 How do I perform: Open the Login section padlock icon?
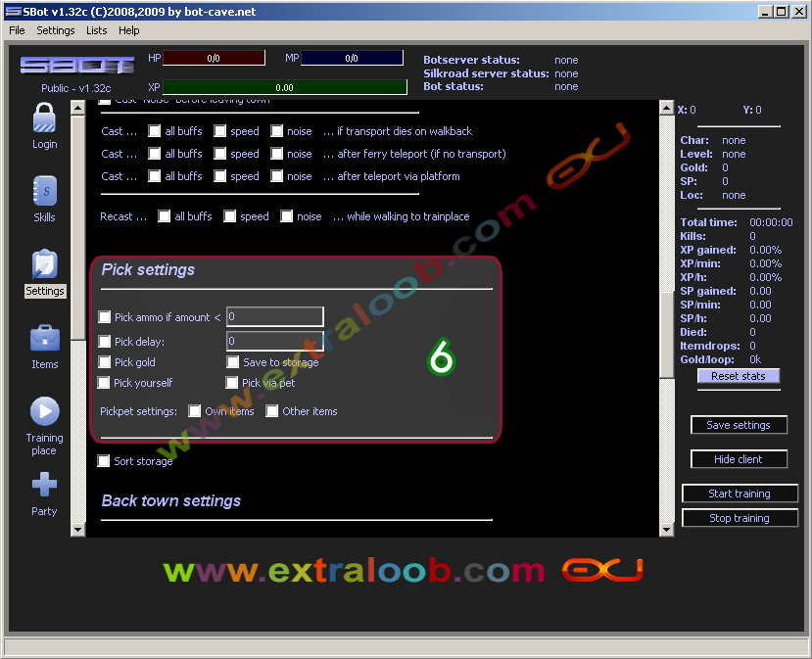click(x=44, y=118)
